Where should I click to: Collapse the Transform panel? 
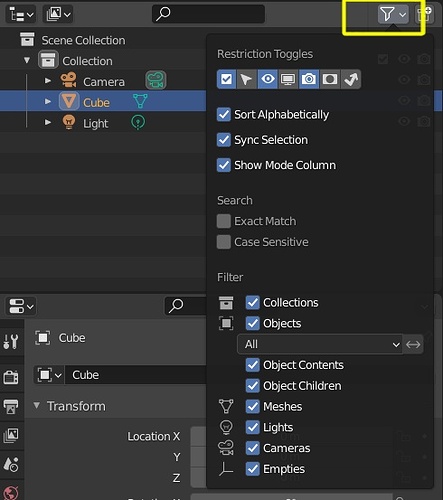pos(37,406)
